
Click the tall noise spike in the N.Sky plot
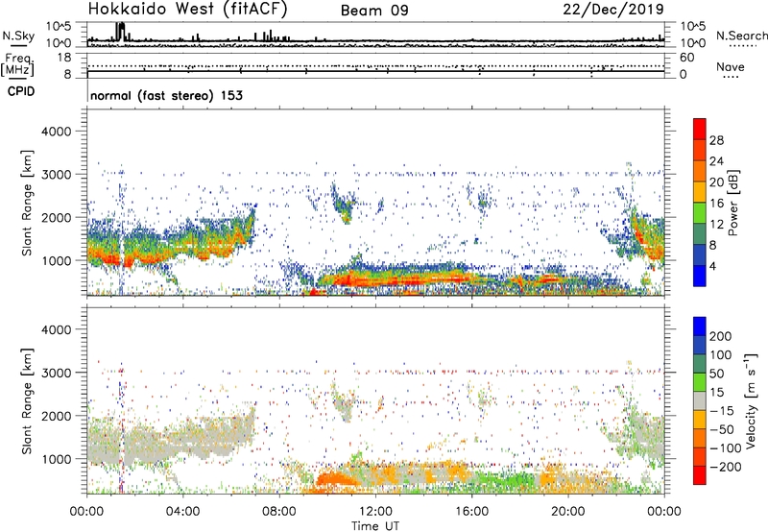(x=121, y=31)
